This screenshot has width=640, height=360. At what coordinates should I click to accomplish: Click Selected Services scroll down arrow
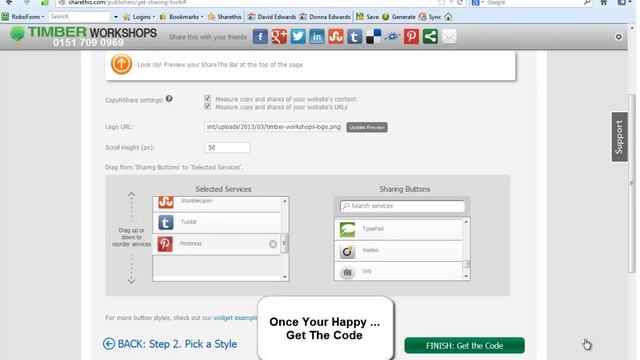coord(284,277)
